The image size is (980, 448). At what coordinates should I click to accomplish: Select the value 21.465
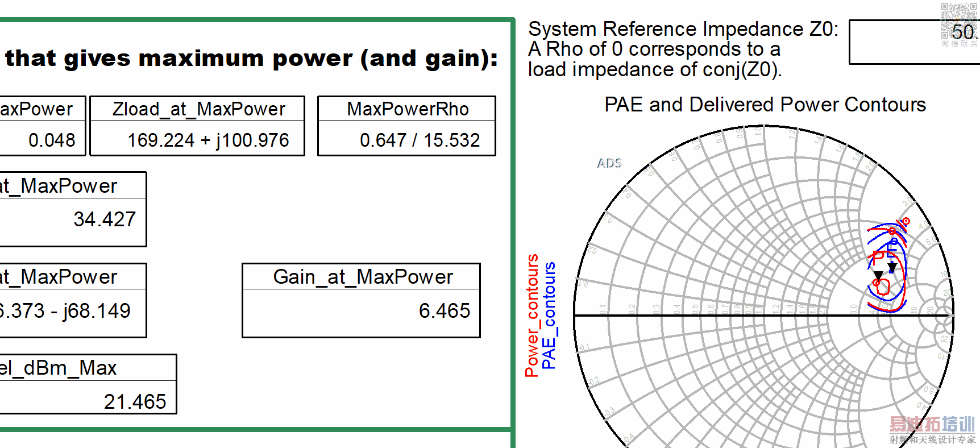(135, 401)
